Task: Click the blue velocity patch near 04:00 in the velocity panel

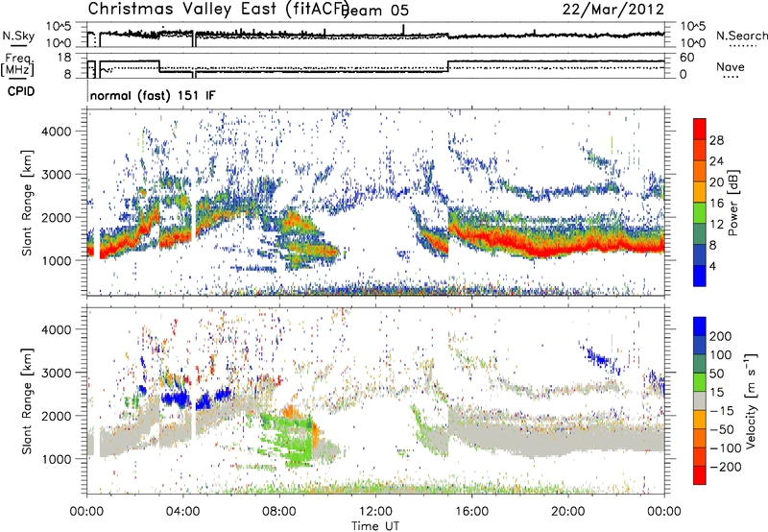Action: point(177,399)
